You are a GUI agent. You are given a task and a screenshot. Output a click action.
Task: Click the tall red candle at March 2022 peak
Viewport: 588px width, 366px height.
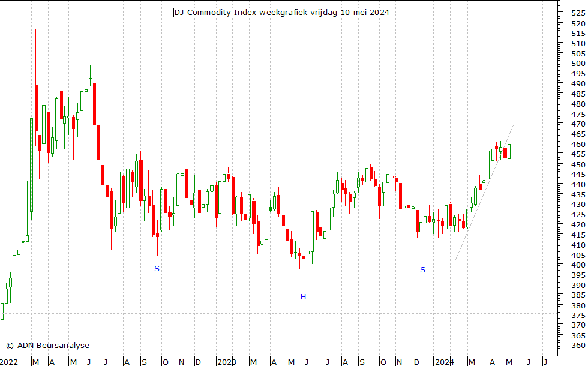coord(36,108)
